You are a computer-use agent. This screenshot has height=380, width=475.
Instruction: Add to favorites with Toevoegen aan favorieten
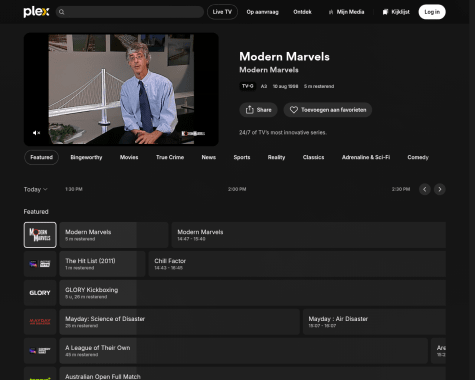(x=328, y=110)
